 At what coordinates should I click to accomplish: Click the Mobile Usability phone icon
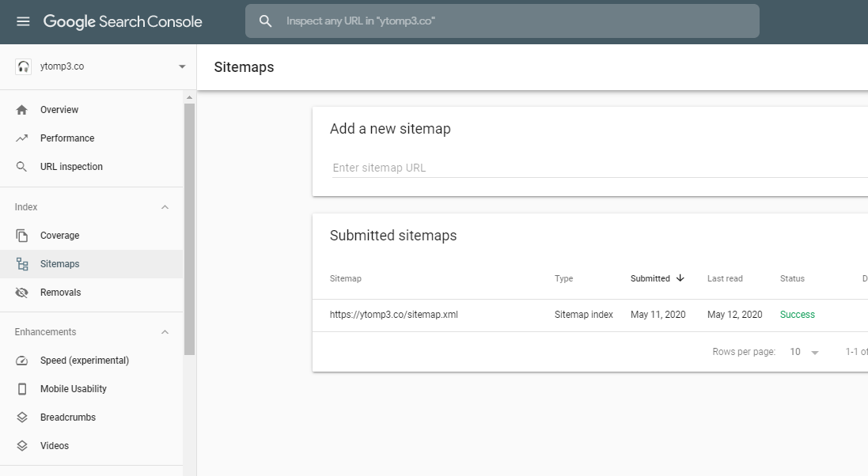(22, 389)
